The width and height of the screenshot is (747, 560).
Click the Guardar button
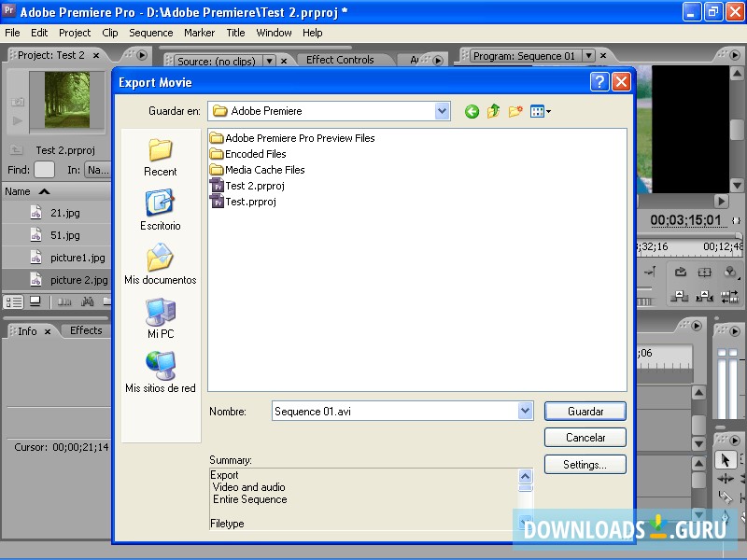tap(585, 412)
